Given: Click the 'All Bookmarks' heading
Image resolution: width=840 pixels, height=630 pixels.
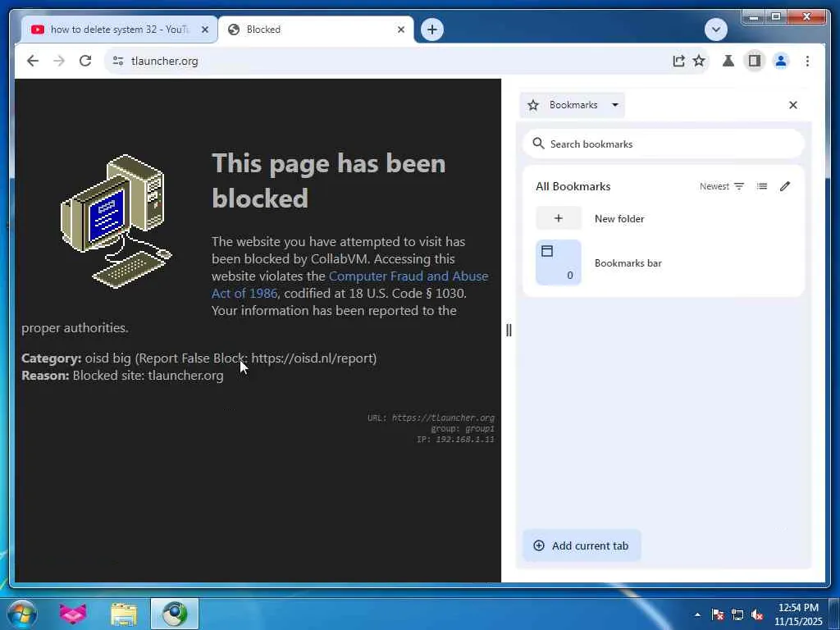Looking at the screenshot, I should 573,186.
